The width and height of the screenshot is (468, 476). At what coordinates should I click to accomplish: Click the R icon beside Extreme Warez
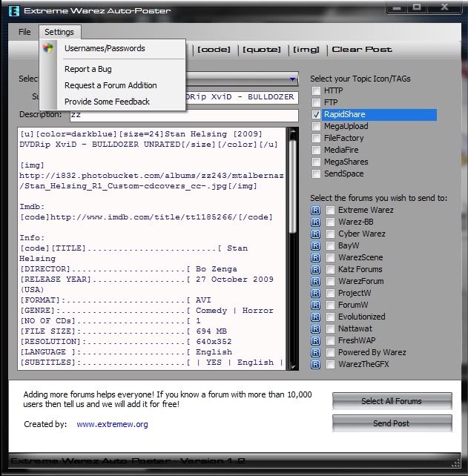(315, 210)
